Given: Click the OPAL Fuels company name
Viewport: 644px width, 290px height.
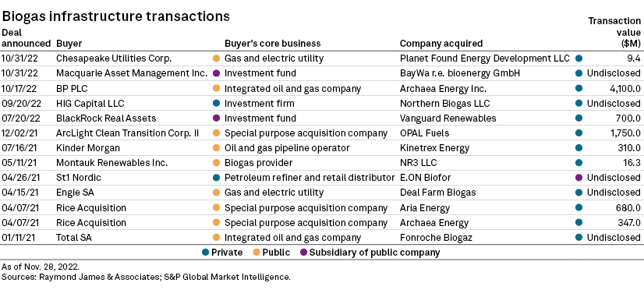Looking at the screenshot, I should click(424, 133).
